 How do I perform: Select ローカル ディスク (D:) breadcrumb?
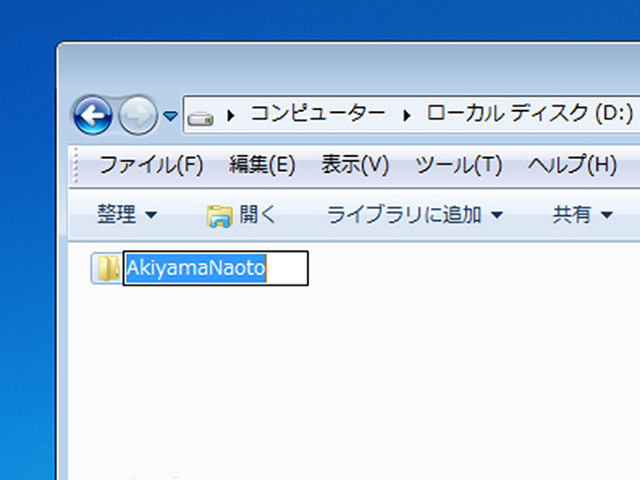click(530, 113)
